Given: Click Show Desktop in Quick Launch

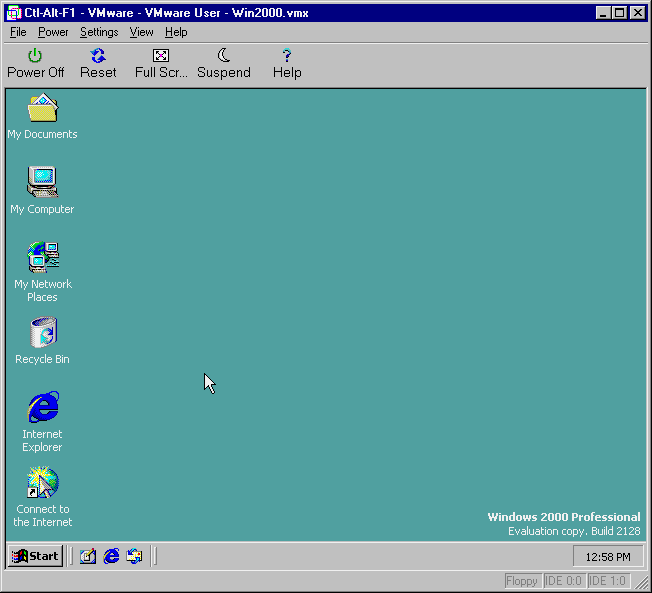Looking at the screenshot, I should [88, 556].
